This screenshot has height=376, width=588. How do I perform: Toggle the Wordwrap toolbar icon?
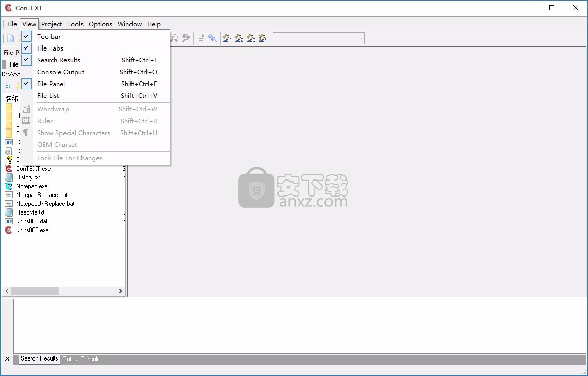(201, 38)
